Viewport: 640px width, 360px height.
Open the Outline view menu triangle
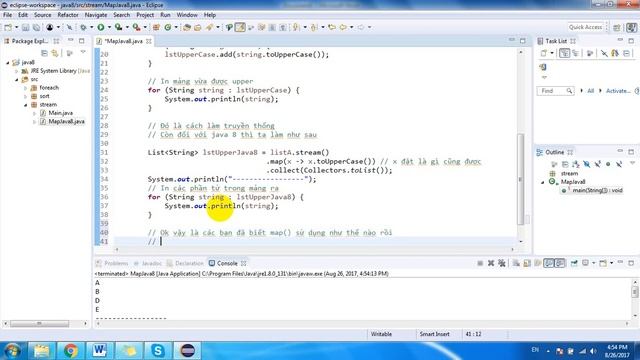(632, 163)
